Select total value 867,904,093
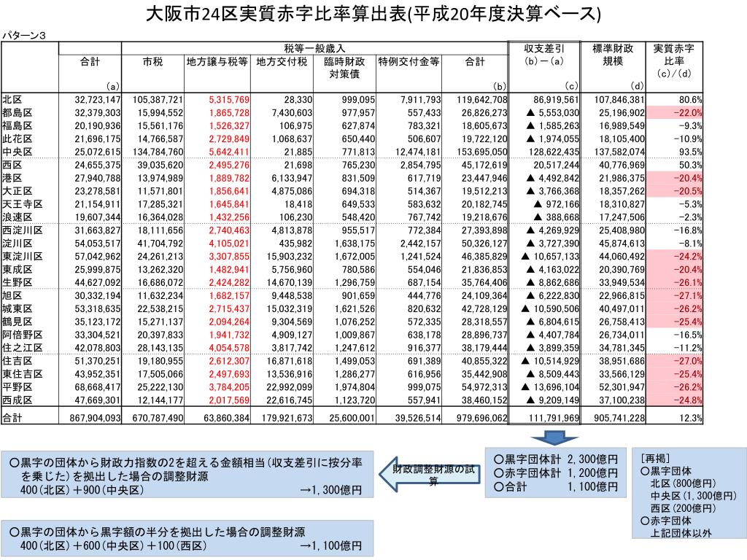Screen dimensions: 747x560 tap(96, 418)
